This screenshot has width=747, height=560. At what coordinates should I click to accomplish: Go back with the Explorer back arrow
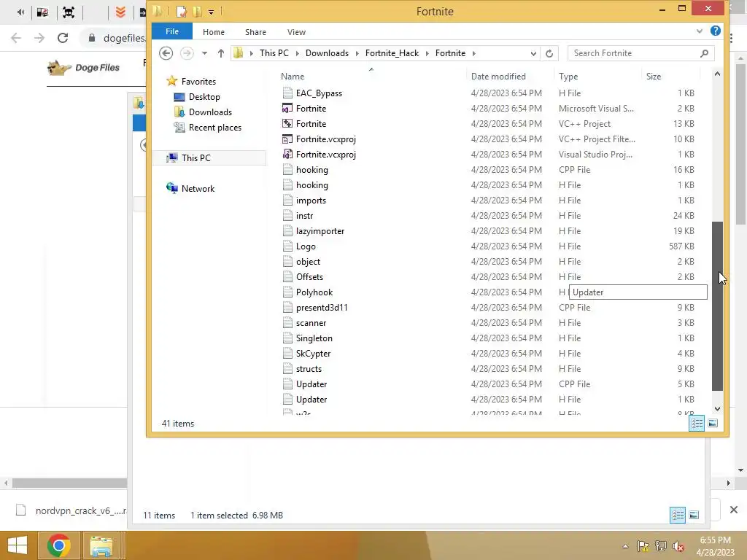[x=166, y=52]
